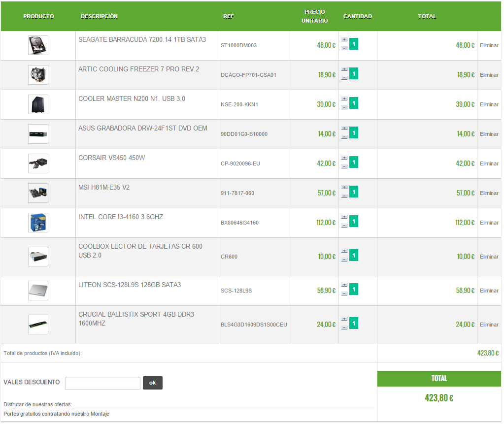Decrease quantity of ASUS DVD grabadora

344,137
